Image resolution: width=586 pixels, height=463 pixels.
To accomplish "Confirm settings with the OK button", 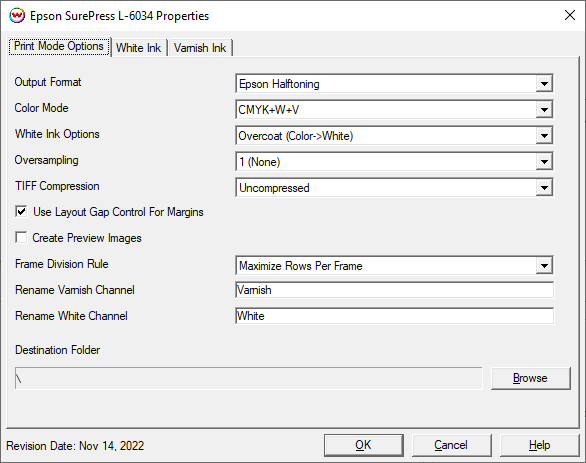I will [364, 445].
